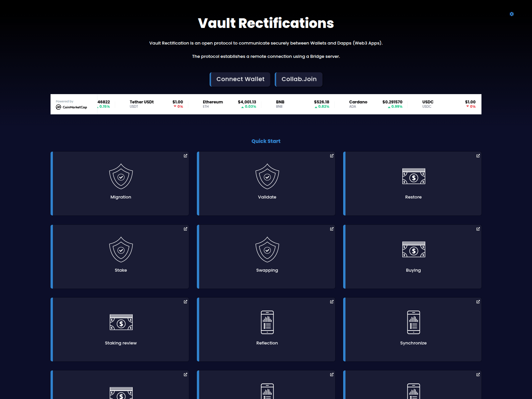Click the settings gear icon
Image resolution: width=532 pixels, height=399 pixels.
click(512, 14)
